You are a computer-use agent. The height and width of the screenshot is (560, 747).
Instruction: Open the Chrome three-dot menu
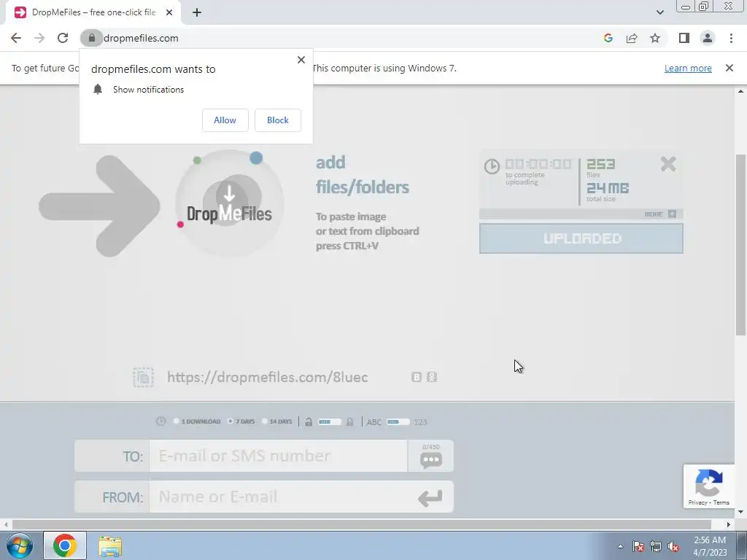[731, 38]
